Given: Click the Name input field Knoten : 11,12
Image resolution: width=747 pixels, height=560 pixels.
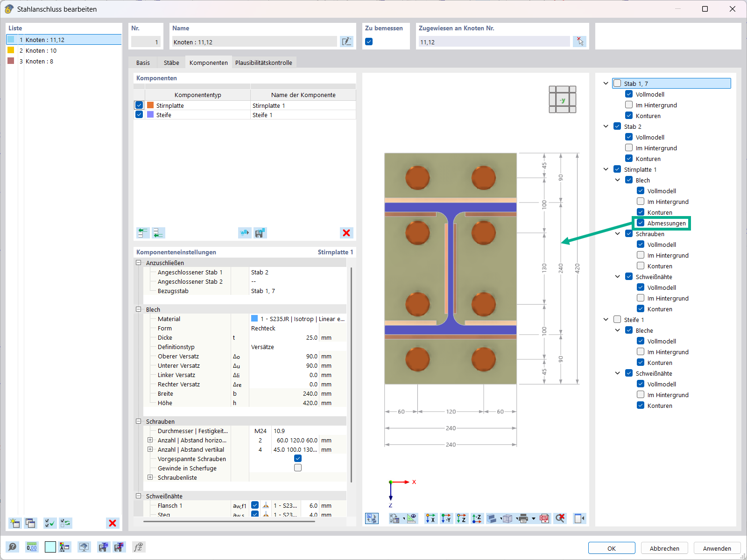Looking at the screenshot, I should tap(254, 42).
